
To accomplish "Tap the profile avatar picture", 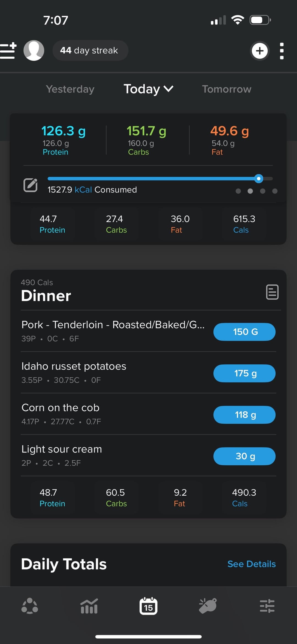I will tap(34, 51).
